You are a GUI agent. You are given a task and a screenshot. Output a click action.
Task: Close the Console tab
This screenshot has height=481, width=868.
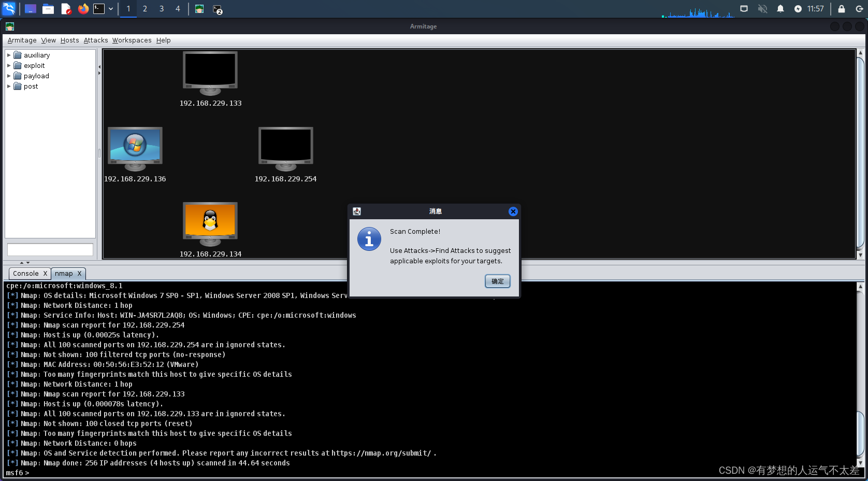click(x=45, y=274)
